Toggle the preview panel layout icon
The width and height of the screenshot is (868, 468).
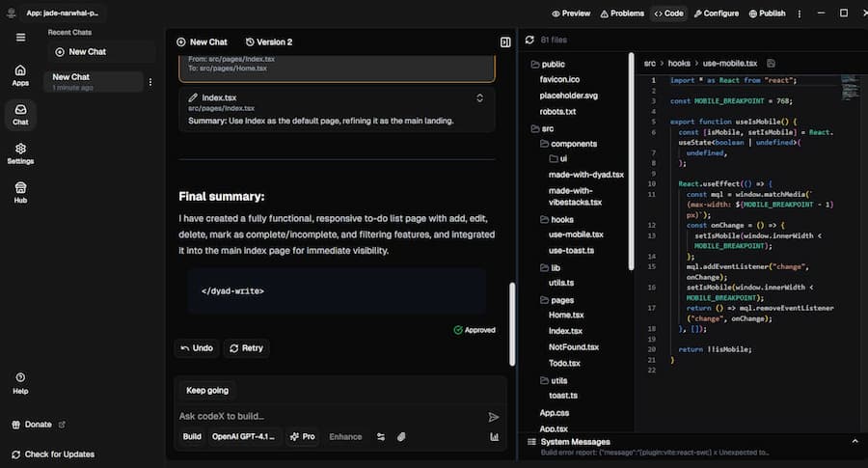click(x=505, y=42)
